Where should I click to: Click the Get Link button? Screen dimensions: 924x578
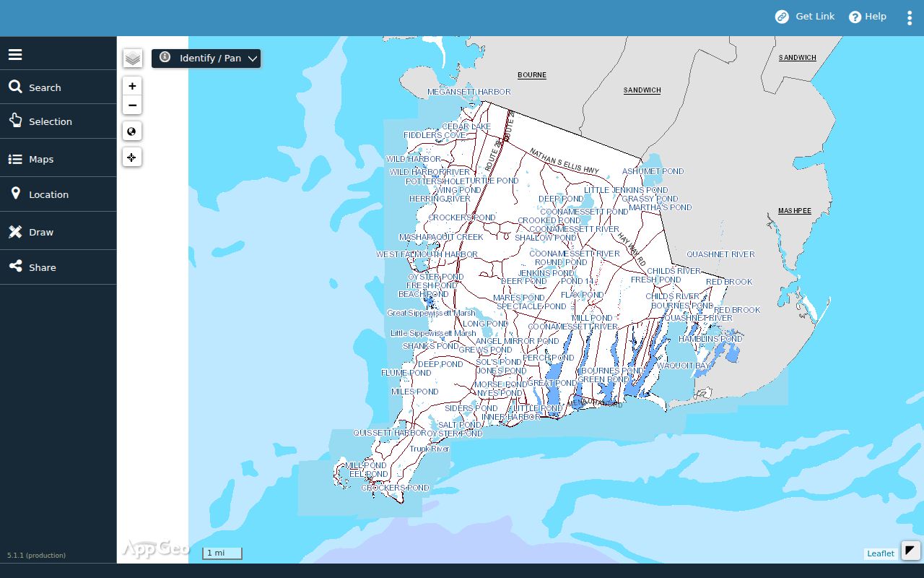coord(805,17)
